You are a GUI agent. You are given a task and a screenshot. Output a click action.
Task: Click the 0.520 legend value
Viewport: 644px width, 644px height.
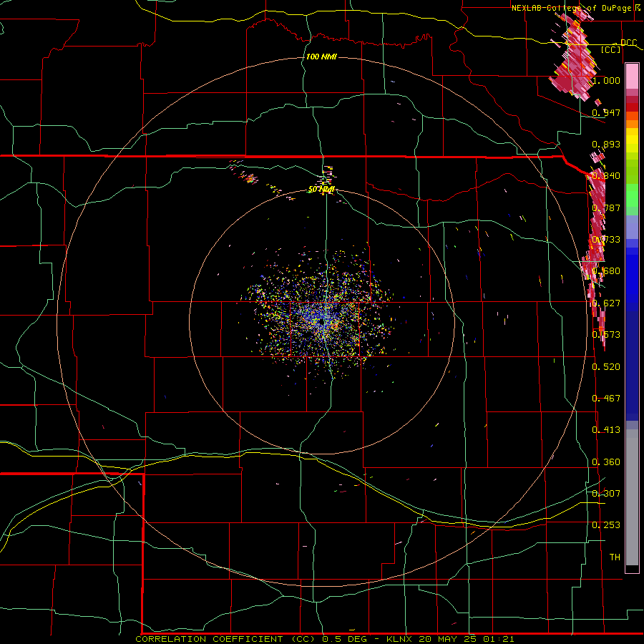[606, 367]
